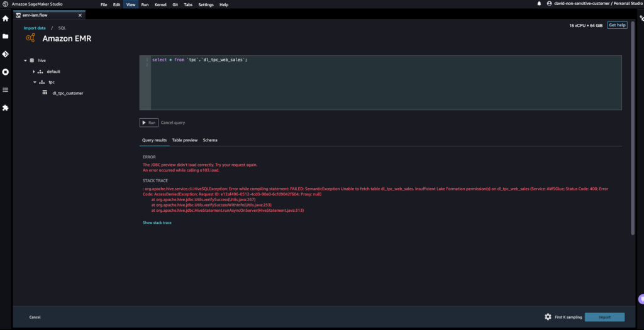Click dl_tpc_customer table icon

click(x=45, y=93)
